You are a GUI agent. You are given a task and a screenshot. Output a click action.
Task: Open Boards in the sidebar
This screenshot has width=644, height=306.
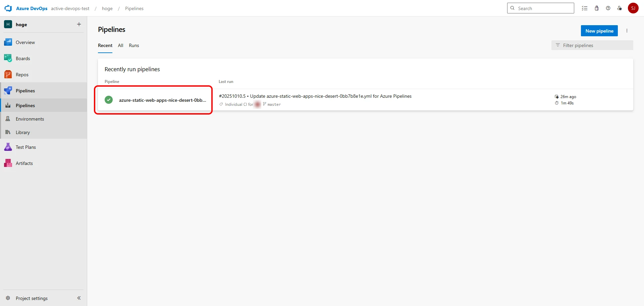pos(23,58)
